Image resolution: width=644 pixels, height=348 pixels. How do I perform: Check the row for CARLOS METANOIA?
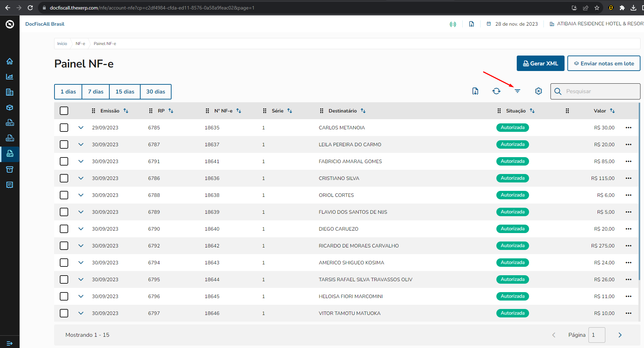pyautogui.click(x=64, y=128)
